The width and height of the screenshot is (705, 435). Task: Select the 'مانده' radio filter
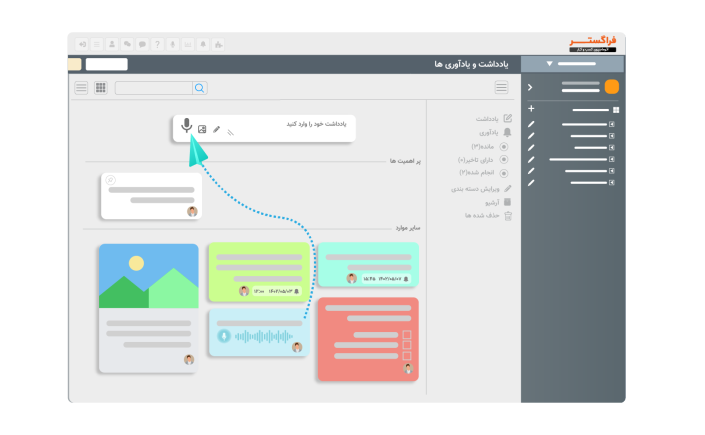pyautogui.click(x=504, y=146)
